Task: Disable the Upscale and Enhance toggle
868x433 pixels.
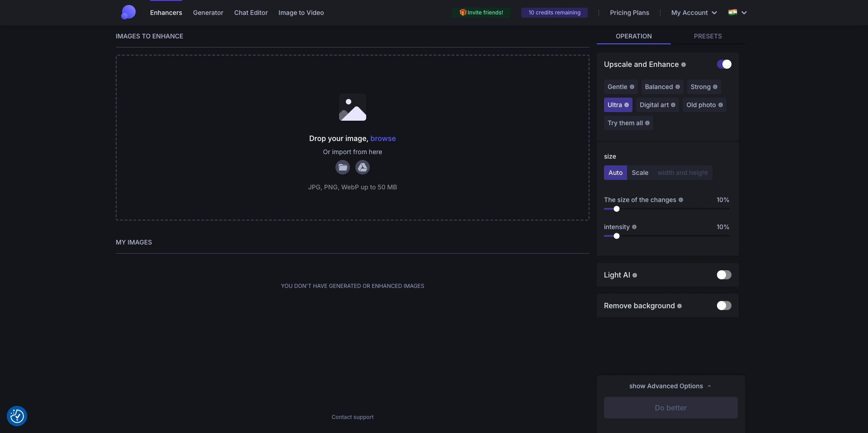Action: (724, 64)
